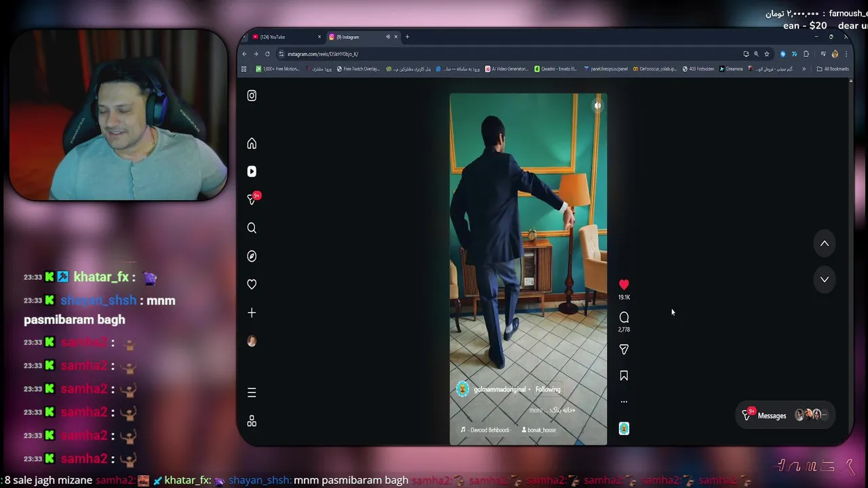Open Instagram logo in sidebar

[252, 96]
